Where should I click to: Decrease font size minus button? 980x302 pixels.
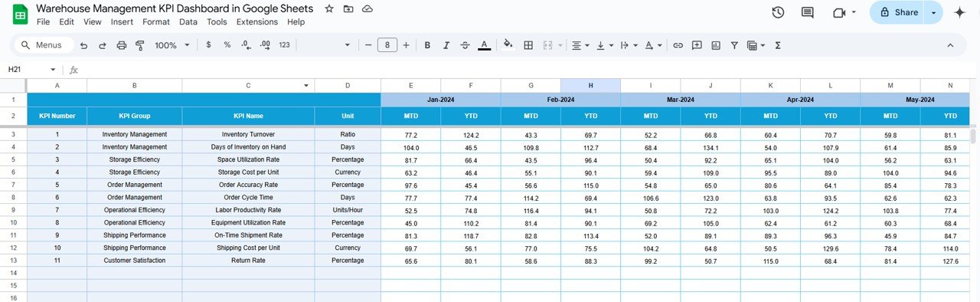368,45
